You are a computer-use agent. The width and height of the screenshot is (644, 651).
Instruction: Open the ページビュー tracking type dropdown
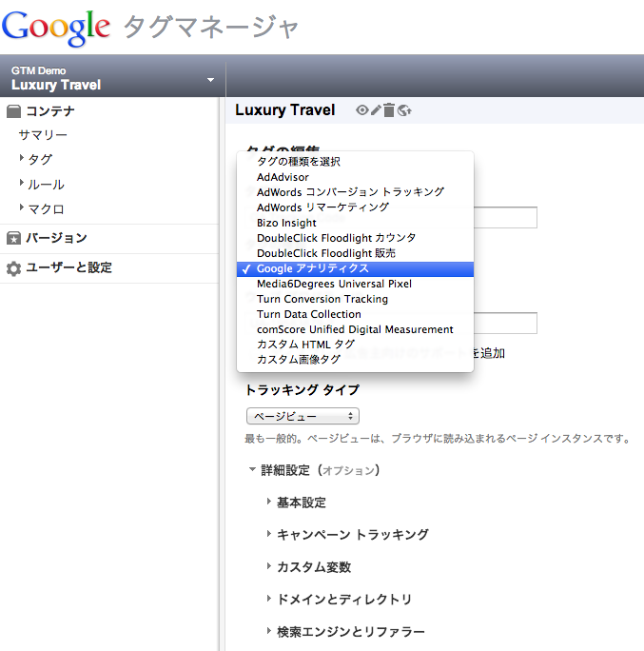click(302, 416)
